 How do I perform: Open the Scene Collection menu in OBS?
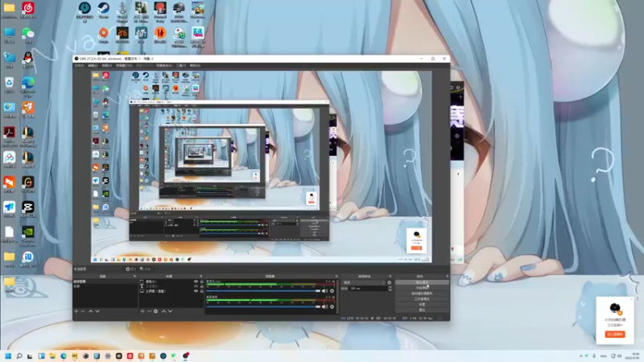pos(164,65)
